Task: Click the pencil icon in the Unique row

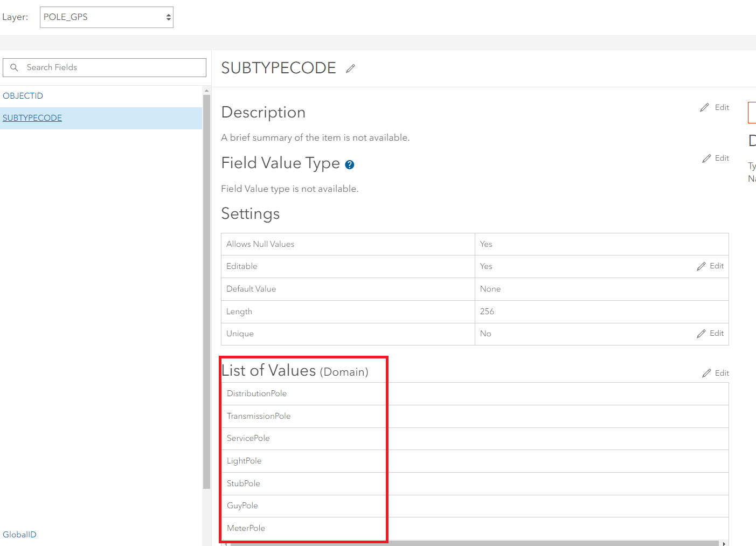Action: 701,334
